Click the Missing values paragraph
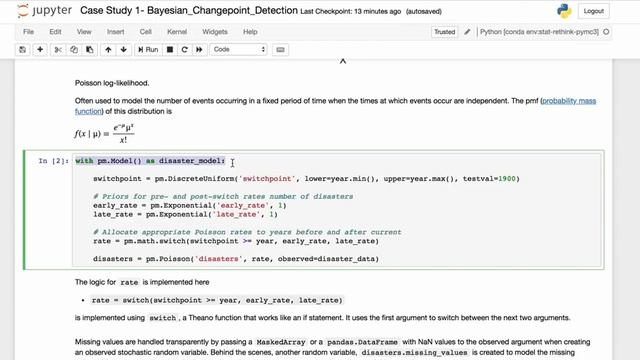The image size is (640, 360). click(x=332, y=347)
